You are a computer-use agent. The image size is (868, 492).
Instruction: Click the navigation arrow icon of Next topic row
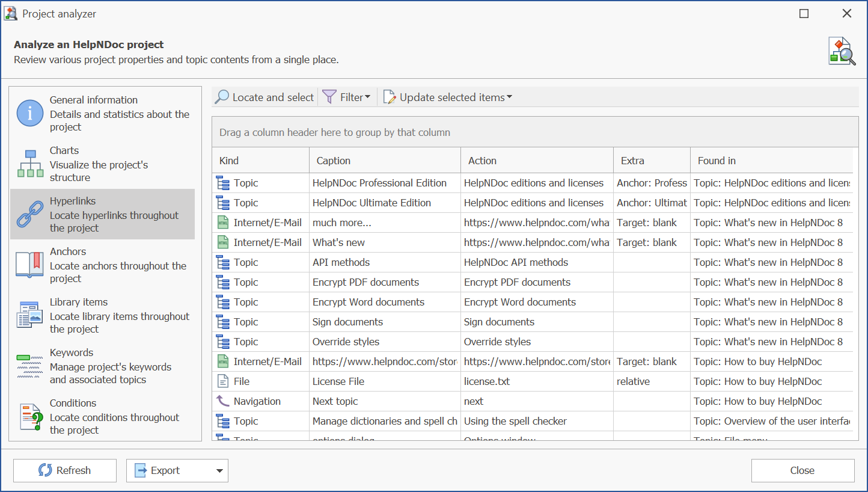(x=223, y=401)
